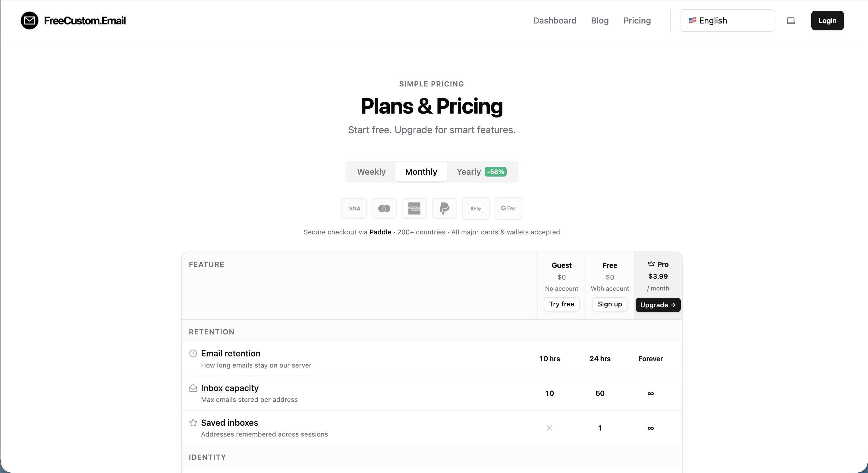Click Upgrade on the Pro plan
The width and height of the screenshot is (868, 473).
657,305
